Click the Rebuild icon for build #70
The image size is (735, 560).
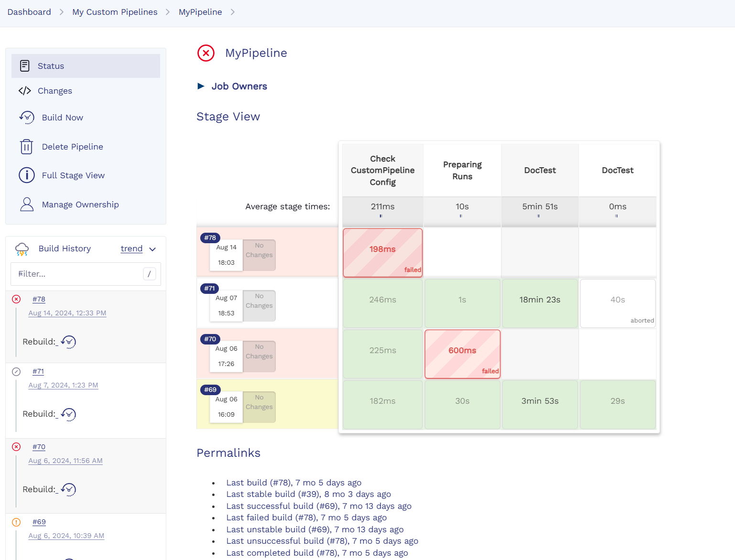[69, 490]
